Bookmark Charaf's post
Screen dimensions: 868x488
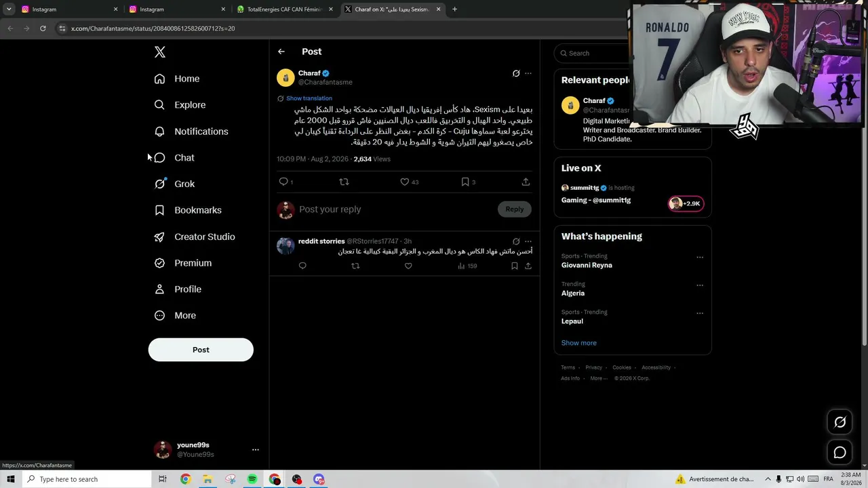465,182
